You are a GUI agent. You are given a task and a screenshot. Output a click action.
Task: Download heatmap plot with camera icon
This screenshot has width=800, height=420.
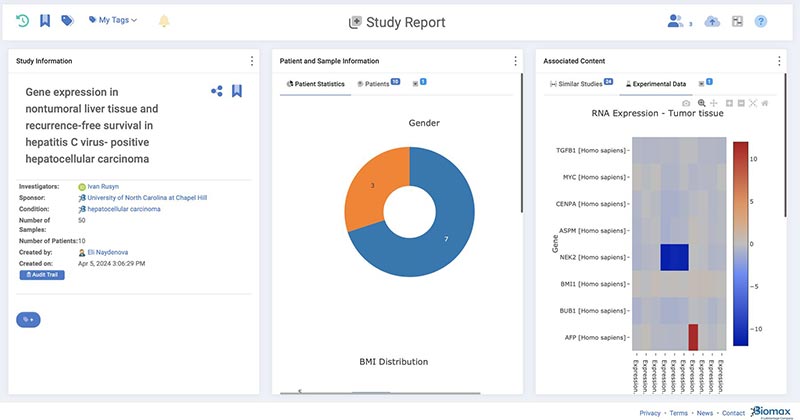(686, 103)
